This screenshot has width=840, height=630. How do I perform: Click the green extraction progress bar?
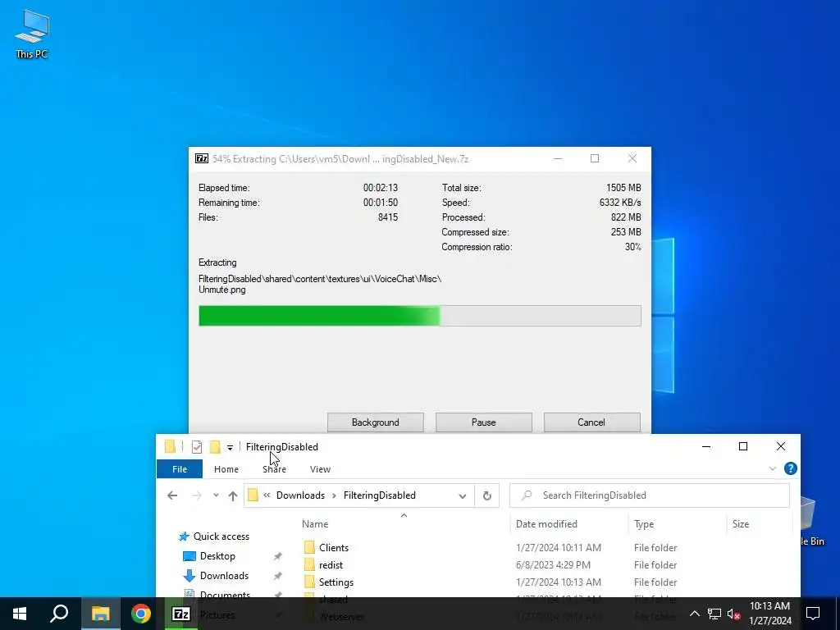(419, 316)
